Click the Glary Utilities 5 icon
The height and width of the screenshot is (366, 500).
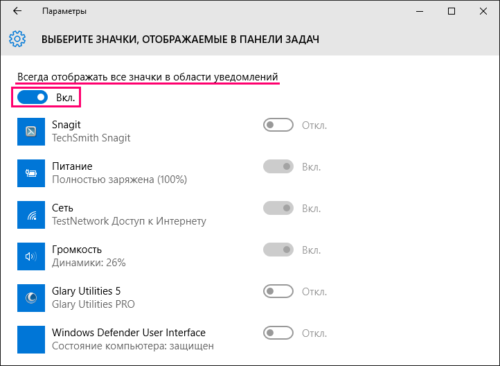point(31,298)
